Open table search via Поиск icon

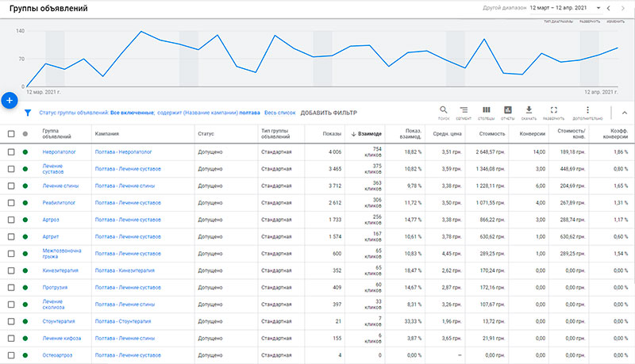(x=443, y=112)
